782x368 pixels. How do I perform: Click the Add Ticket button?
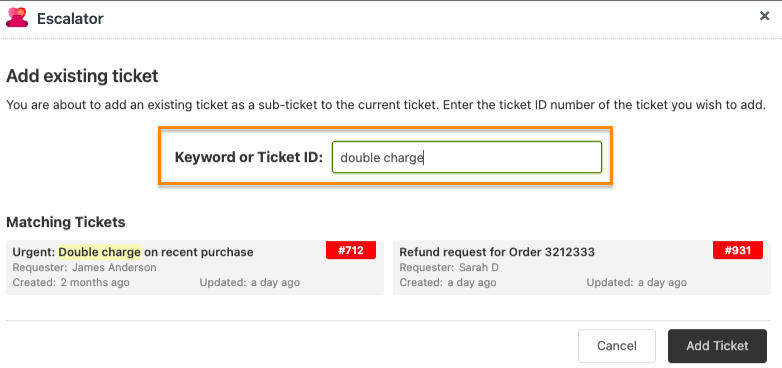point(717,346)
